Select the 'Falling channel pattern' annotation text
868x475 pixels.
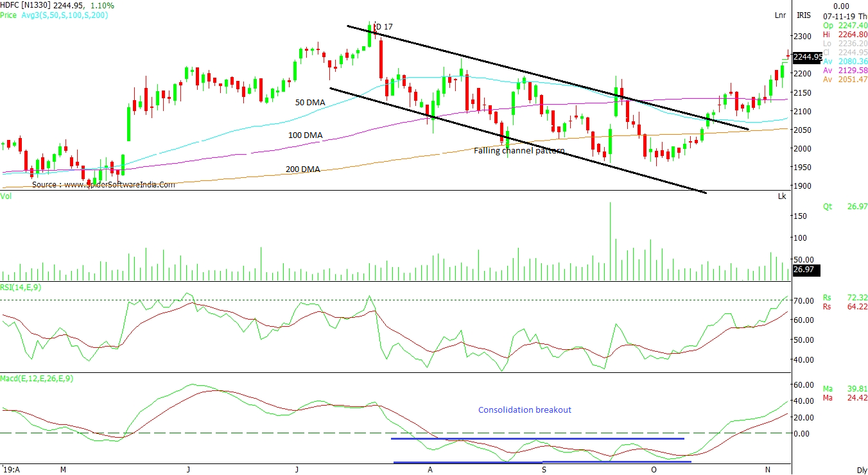pyautogui.click(x=519, y=151)
